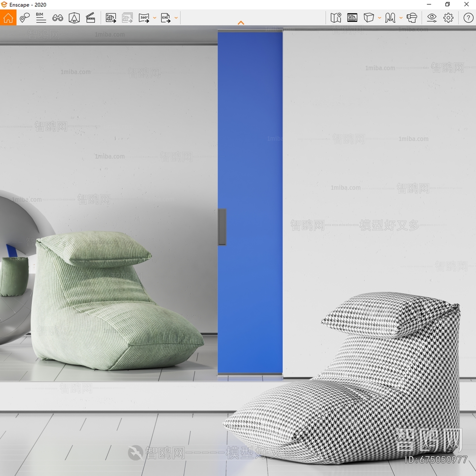Click the blue sliding door panel
This screenshot has height=476, width=476.
click(x=250, y=202)
